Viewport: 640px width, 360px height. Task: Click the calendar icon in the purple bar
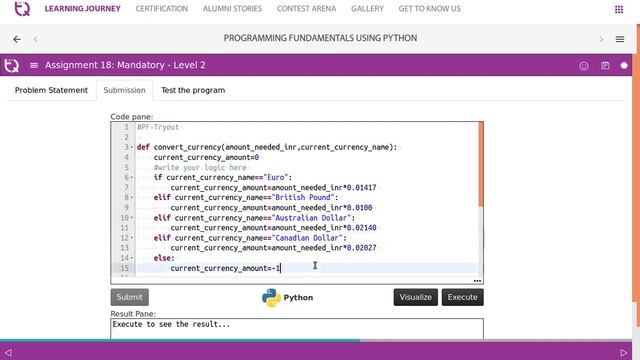point(605,65)
